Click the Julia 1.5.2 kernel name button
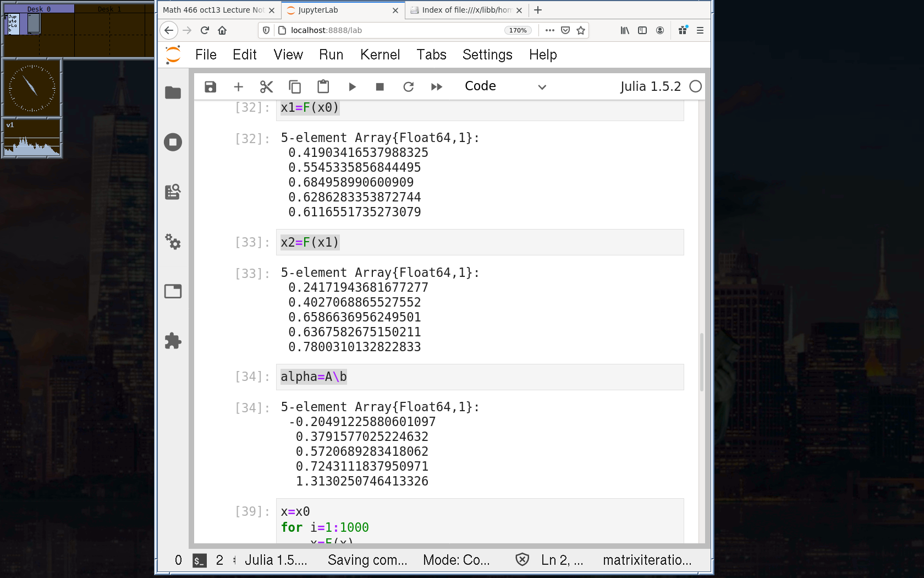 tap(650, 86)
